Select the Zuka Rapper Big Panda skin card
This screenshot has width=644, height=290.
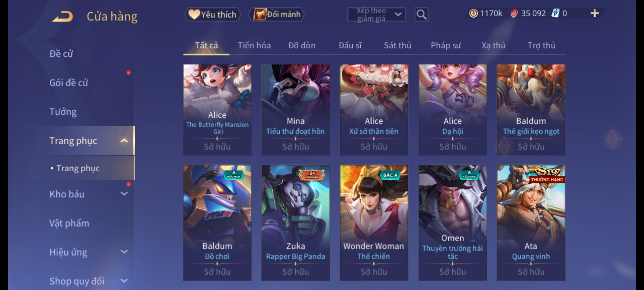pyautogui.click(x=295, y=223)
